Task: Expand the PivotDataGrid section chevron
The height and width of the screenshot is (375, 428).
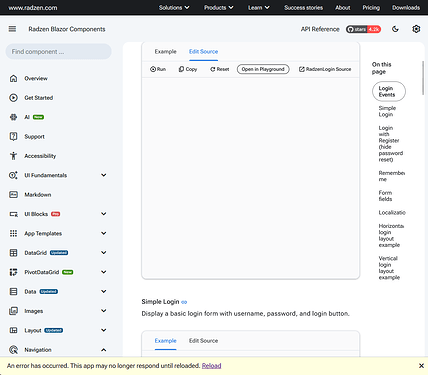Action: pos(104,272)
